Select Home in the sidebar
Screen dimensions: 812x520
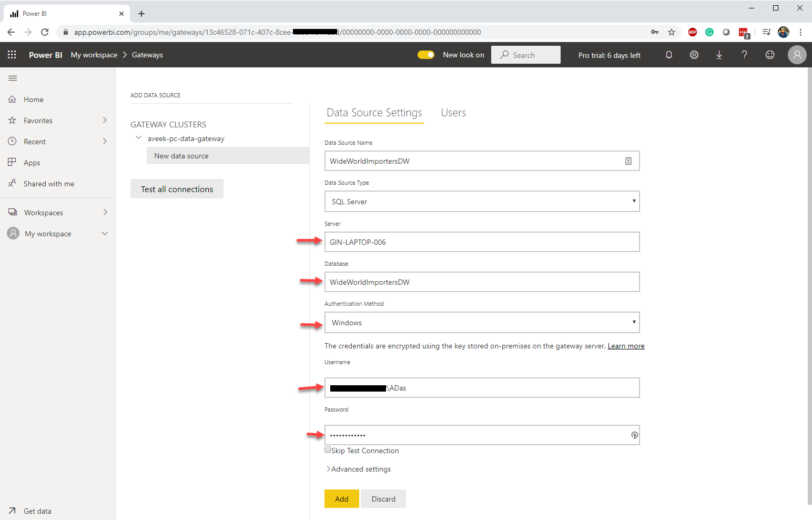point(34,99)
